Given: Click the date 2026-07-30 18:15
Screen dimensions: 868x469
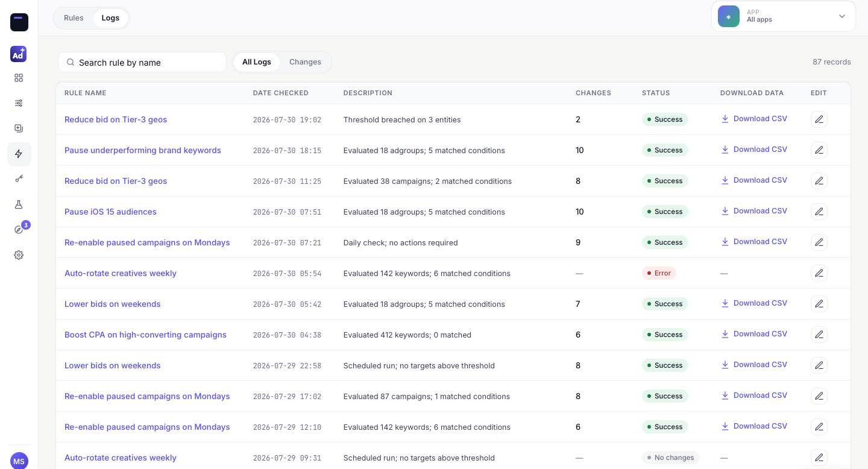Looking at the screenshot, I should [x=287, y=150].
